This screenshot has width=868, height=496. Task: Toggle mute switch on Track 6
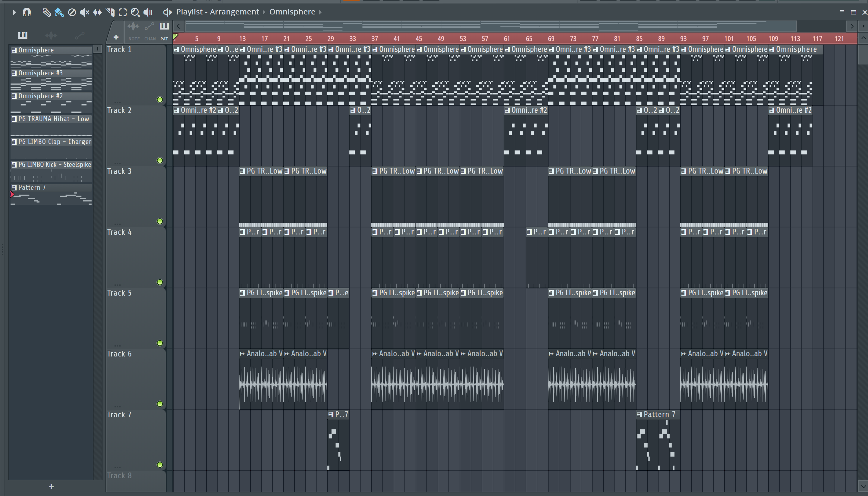[x=160, y=404]
